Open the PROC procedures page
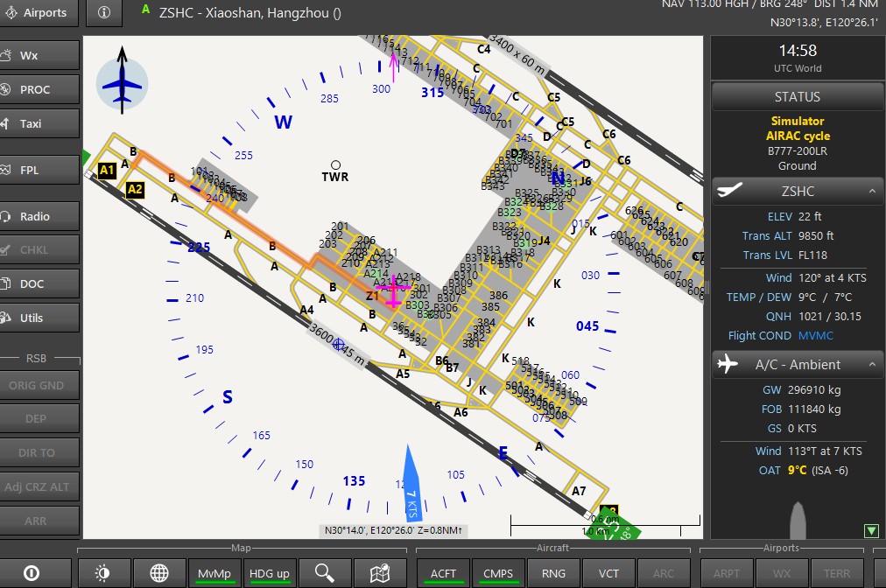 click(39, 89)
